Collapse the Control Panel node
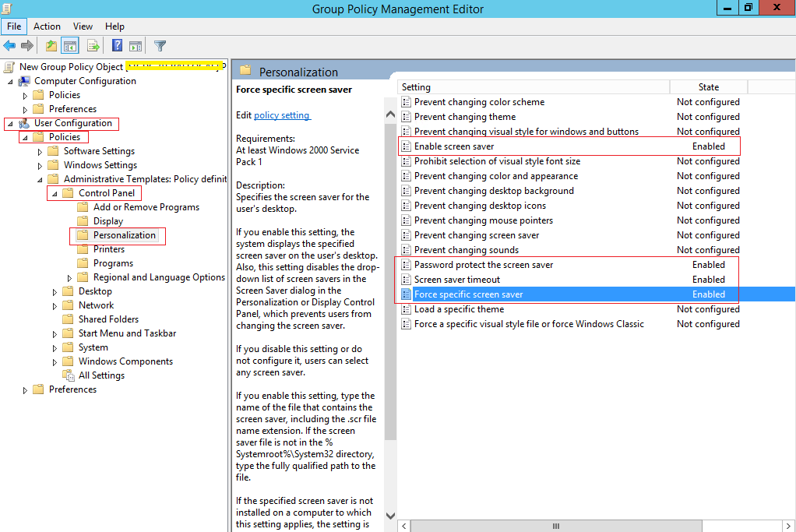The width and height of the screenshot is (796, 532). 55,194
